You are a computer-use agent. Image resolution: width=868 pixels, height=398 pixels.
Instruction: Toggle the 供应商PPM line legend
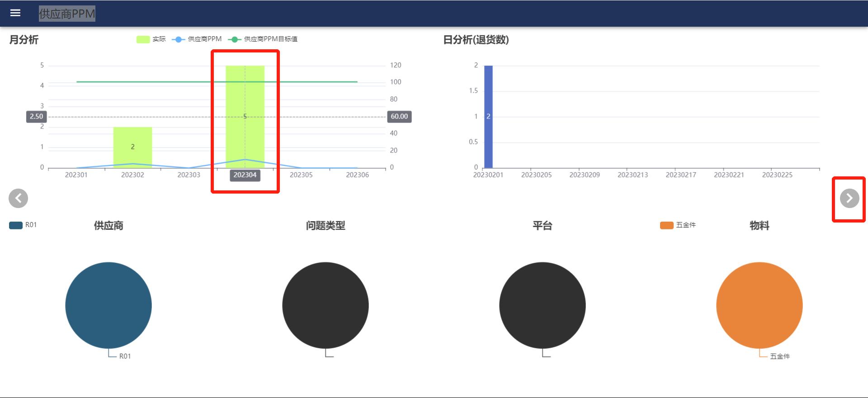[x=197, y=39]
